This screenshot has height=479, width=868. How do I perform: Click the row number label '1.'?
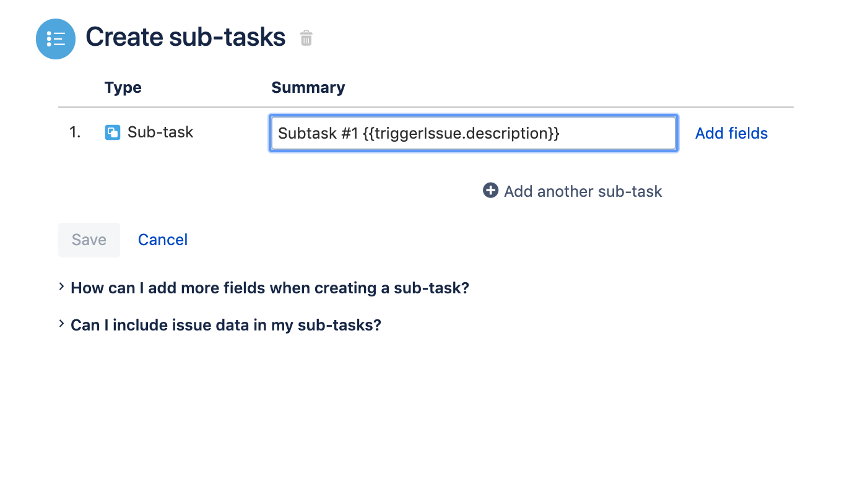pos(74,132)
